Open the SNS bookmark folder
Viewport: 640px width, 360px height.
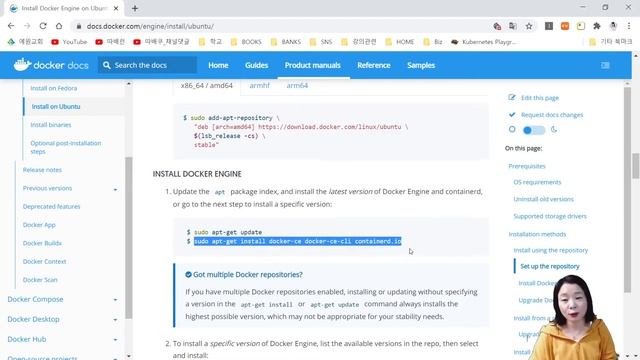click(x=321, y=42)
